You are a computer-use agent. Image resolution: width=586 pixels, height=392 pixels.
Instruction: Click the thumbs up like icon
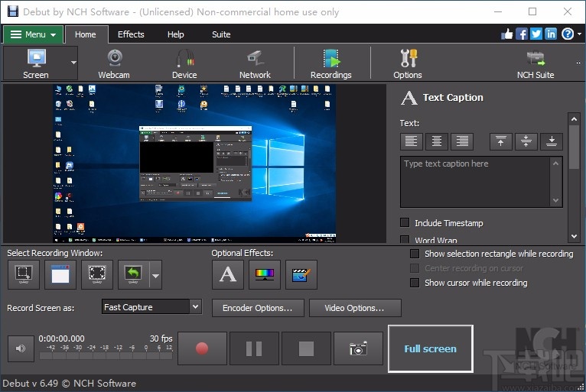click(507, 34)
